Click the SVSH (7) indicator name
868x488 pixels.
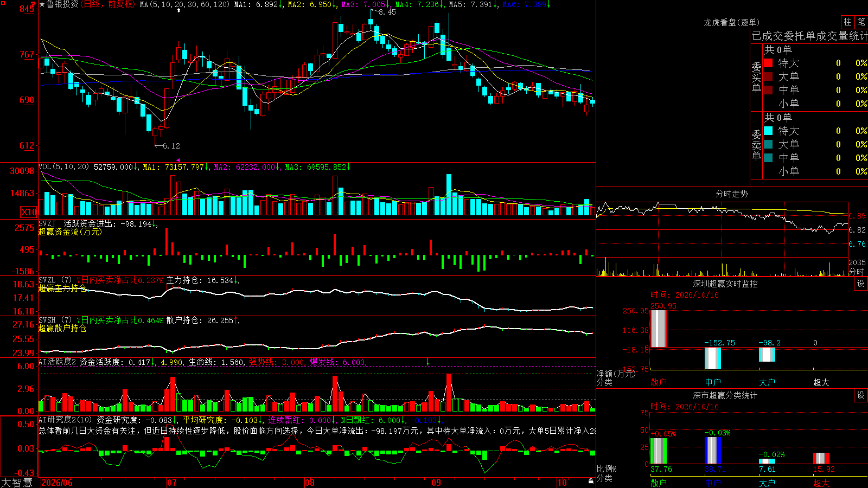(x=55, y=320)
